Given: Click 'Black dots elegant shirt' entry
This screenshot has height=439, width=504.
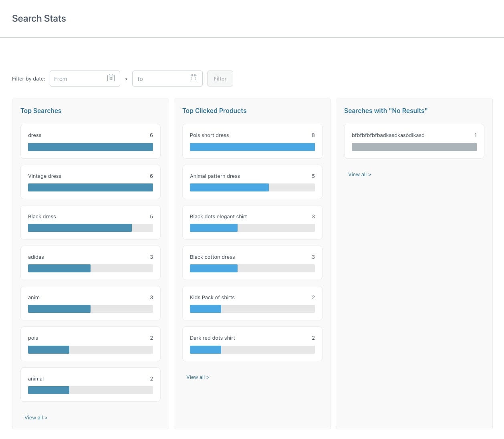Looking at the screenshot, I should [252, 222].
